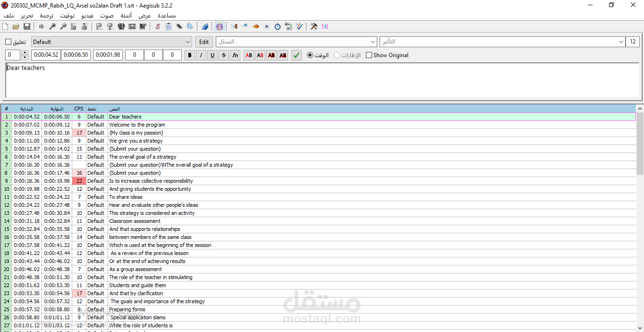Open the مساعدة menu

[x=166, y=16]
